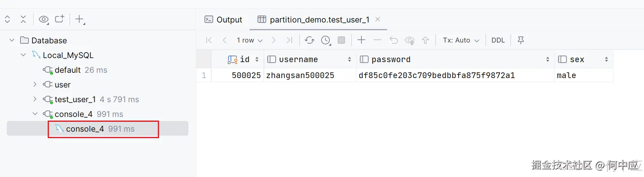The height and width of the screenshot is (177, 644).
Task: Click the revert changes undo icon
Action: click(x=394, y=40)
